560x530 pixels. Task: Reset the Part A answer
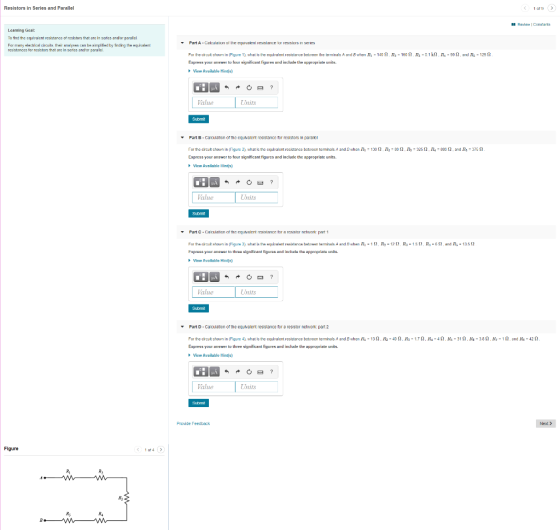coord(249,88)
